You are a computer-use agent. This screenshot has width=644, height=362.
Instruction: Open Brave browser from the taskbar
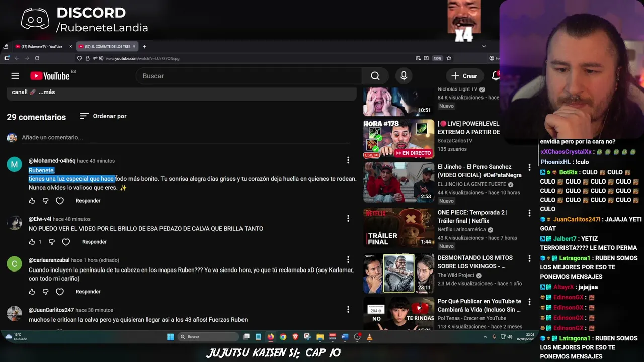[295, 337]
